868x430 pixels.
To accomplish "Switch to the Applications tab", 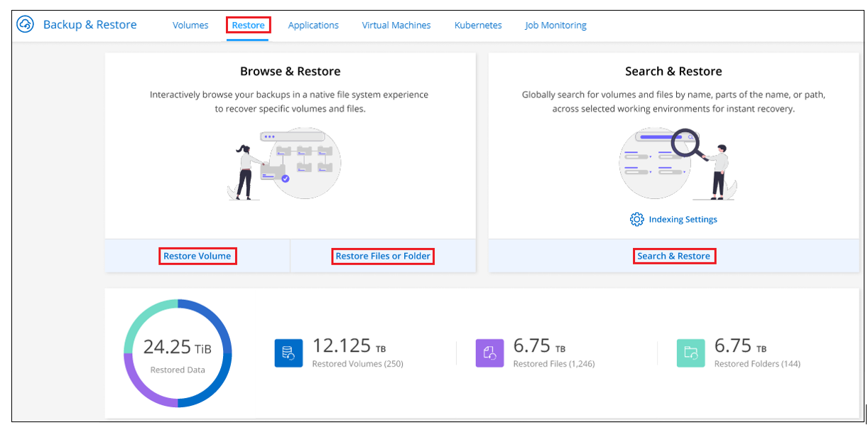I will click(x=313, y=25).
